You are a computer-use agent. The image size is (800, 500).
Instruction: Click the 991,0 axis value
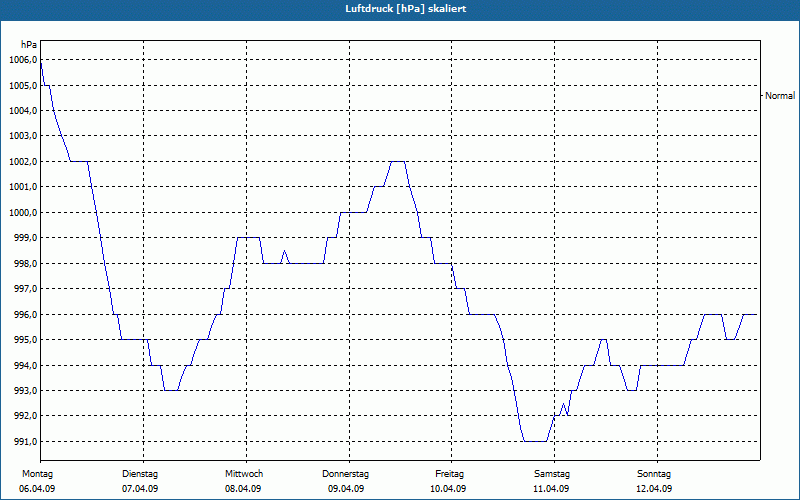pos(25,442)
